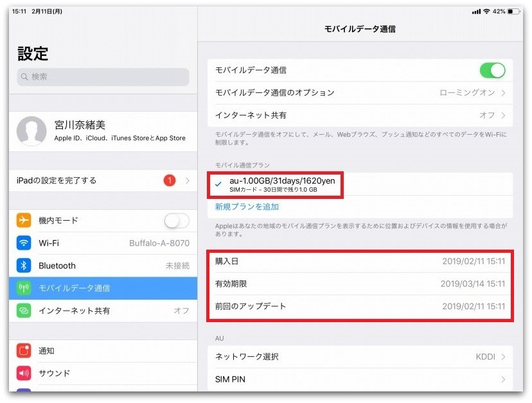This screenshot has width=532, height=403.
Task: Tap the green mobile data antenna icon
Action: tap(24, 288)
